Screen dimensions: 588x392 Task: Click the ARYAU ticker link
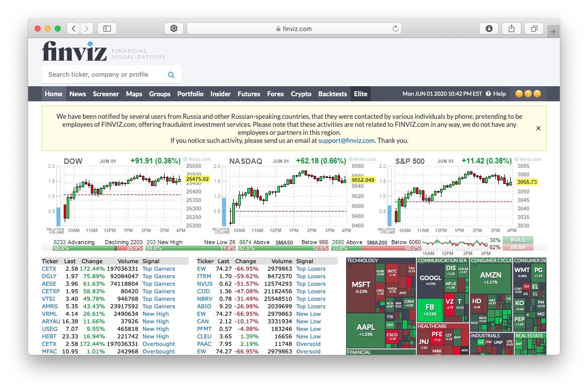pyautogui.click(x=51, y=321)
